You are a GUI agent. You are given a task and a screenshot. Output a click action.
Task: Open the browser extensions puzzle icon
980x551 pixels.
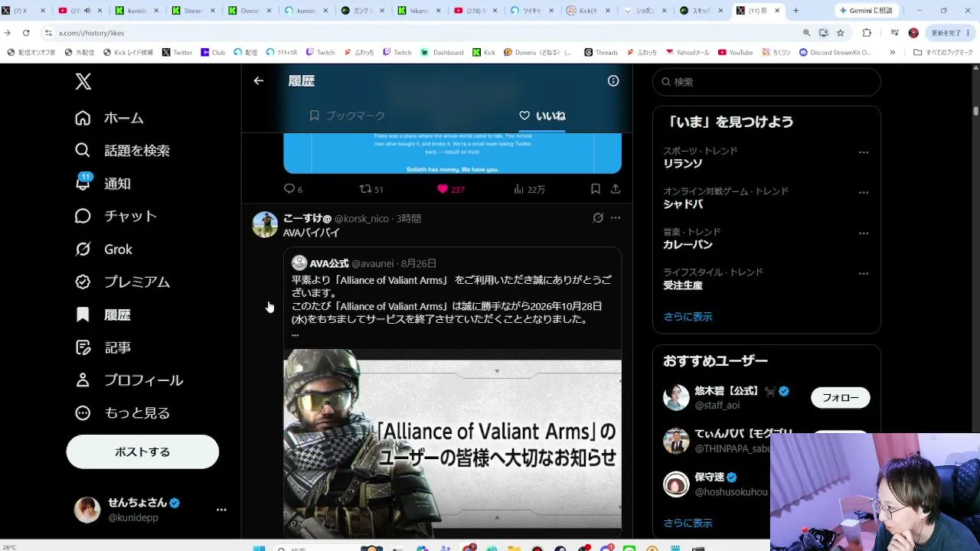point(867,33)
